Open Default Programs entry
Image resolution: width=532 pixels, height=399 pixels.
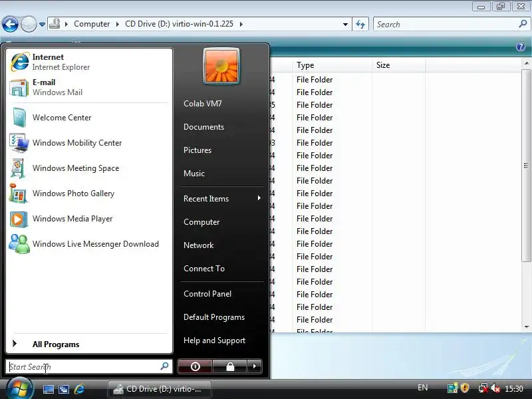(x=214, y=317)
